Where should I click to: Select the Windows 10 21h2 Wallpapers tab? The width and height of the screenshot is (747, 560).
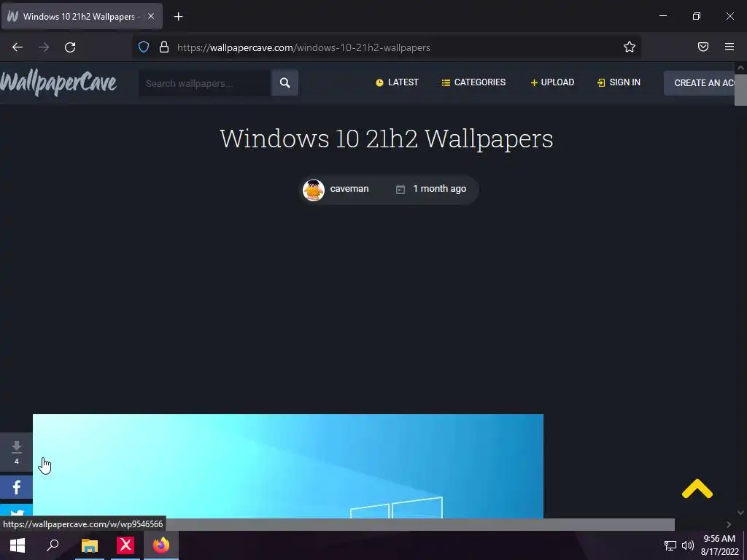pyautogui.click(x=82, y=16)
